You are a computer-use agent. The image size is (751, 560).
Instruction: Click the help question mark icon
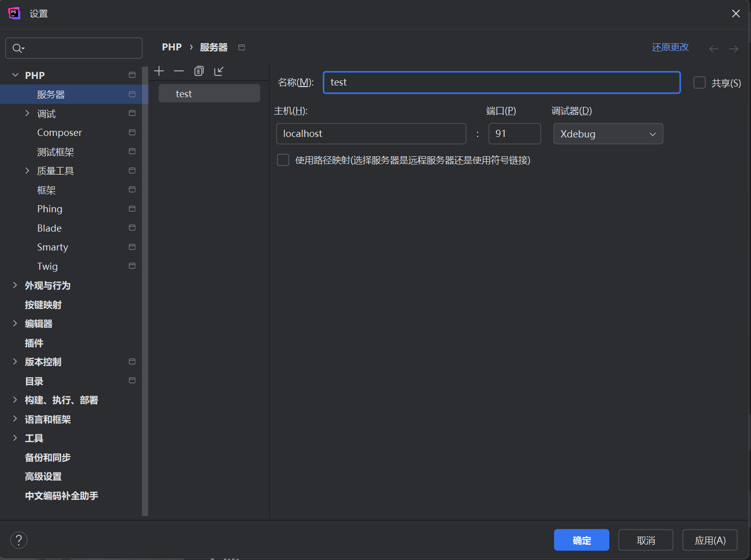19,540
